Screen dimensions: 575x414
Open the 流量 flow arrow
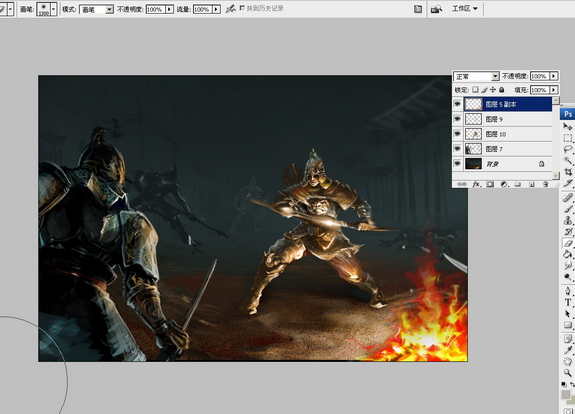[x=216, y=9]
